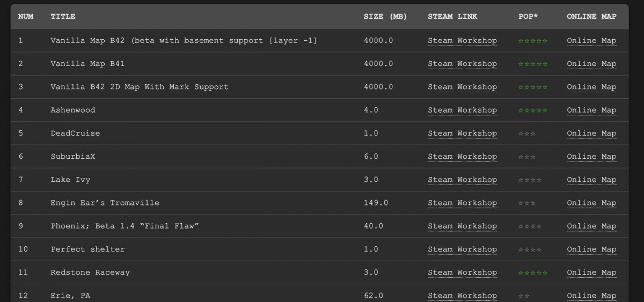Open Online Map for SuburbiaX
The image size is (644, 302).
[x=591, y=157]
